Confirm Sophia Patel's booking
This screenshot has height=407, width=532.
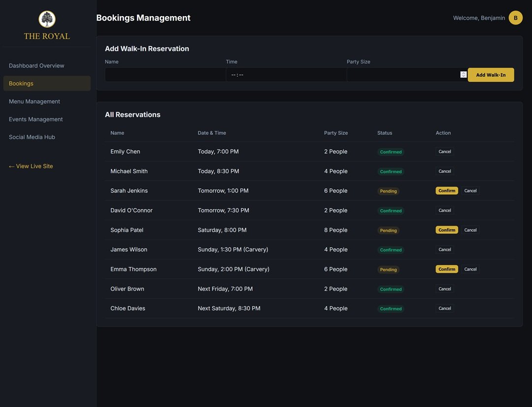pyautogui.click(x=447, y=230)
